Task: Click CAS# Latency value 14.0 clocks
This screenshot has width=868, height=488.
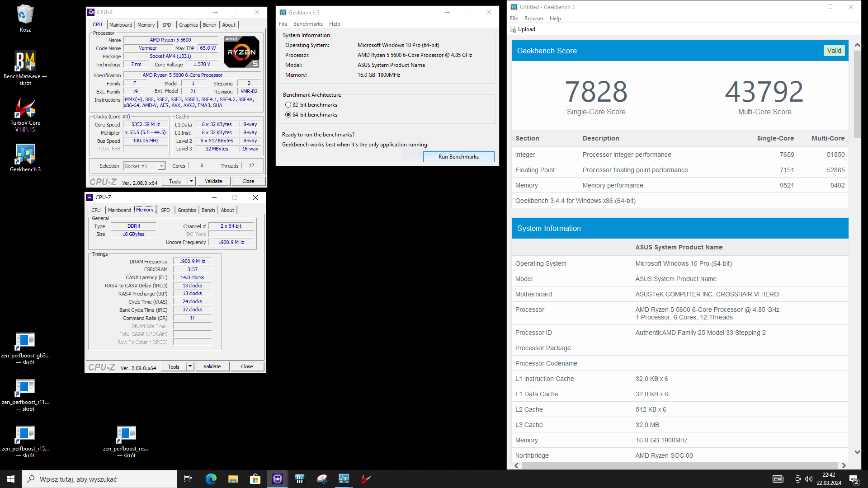Action: (192, 278)
